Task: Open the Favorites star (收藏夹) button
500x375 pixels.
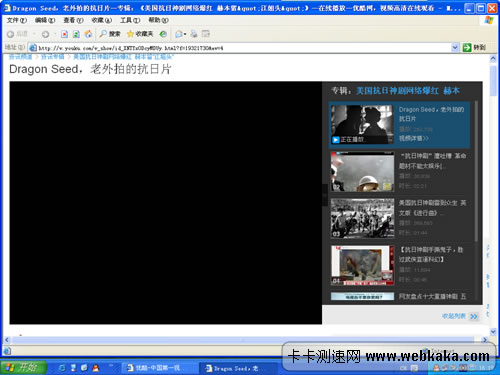Action: coord(140,34)
